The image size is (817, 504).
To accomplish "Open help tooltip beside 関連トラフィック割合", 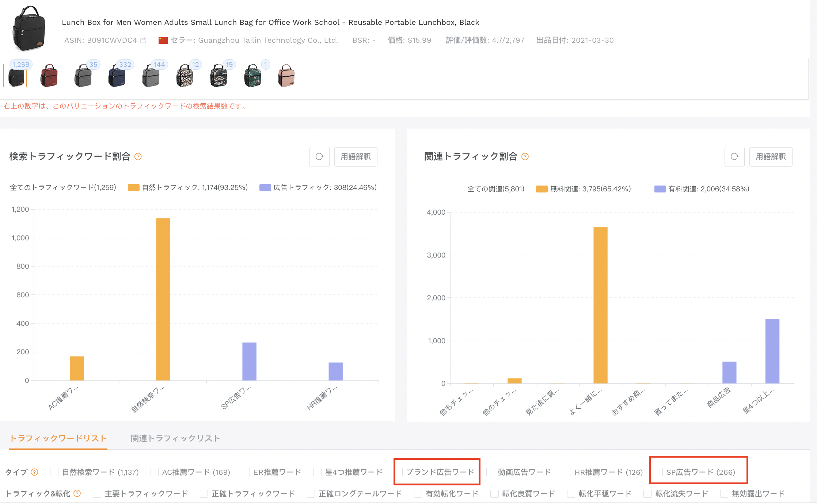I will click(x=525, y=157).
